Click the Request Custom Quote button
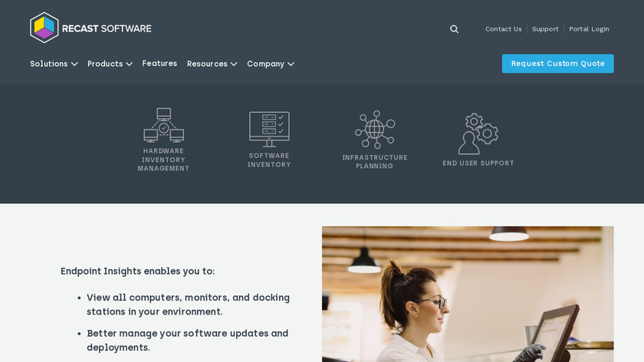644x362 pixels. pos(558,64)
